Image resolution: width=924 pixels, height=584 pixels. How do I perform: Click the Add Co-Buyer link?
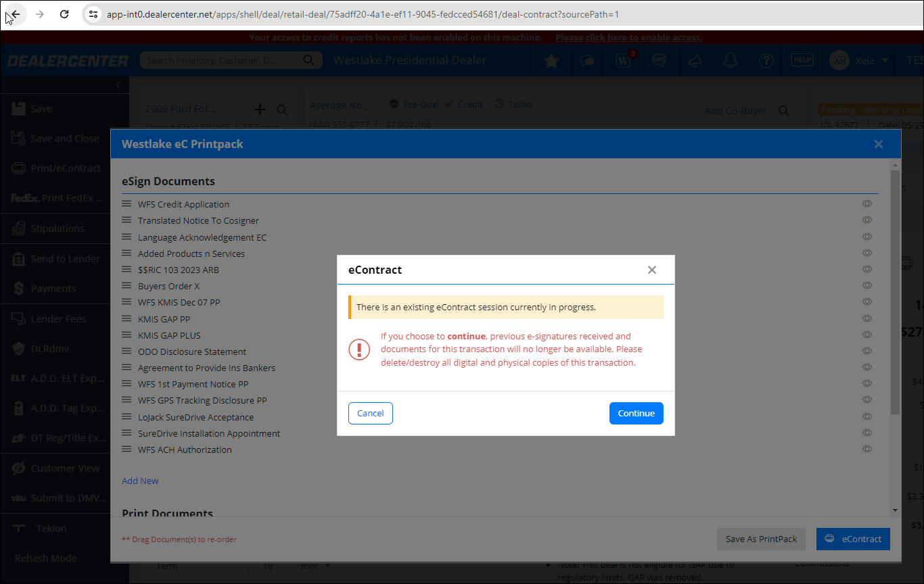coord(736,111)
